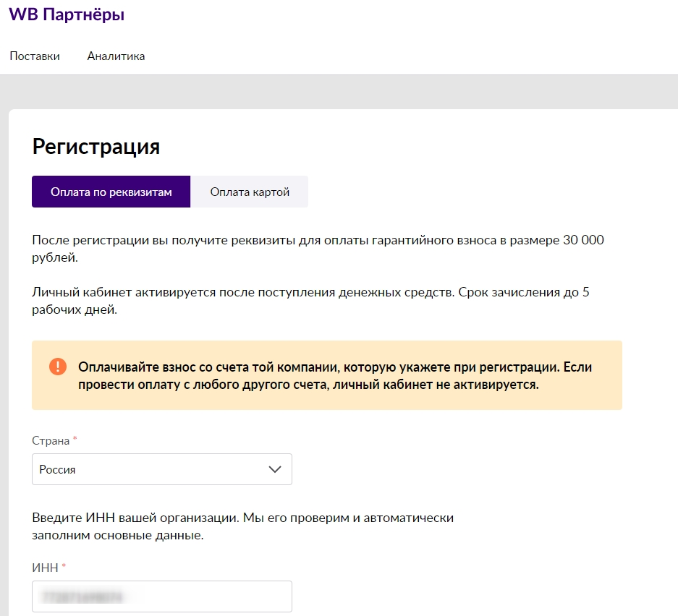Click the grey header band below the menu
This screenshot has height=616, width=678.
pos(339,92)
